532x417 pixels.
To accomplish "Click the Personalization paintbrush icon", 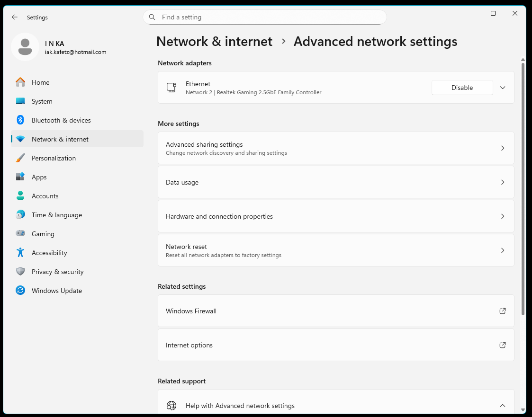I will tap(20, 158).
